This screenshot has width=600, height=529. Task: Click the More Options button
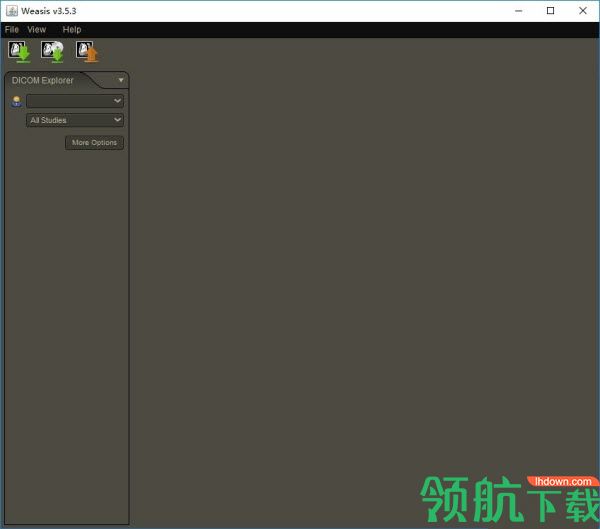tap(94, 143)
